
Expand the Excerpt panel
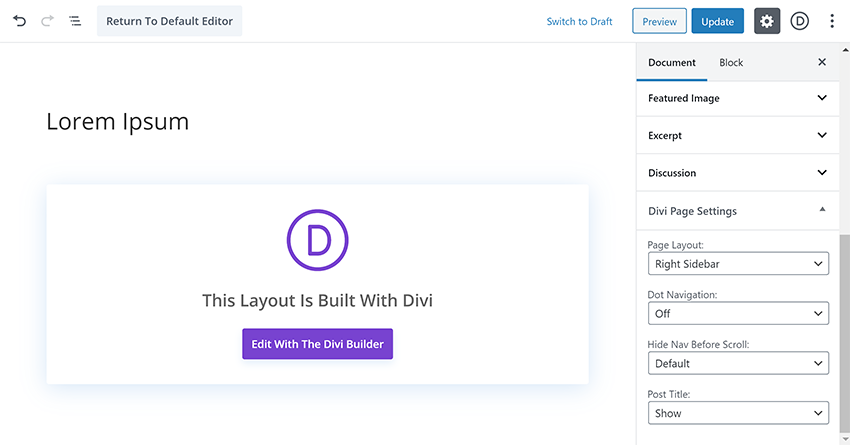tap(738, 136)
